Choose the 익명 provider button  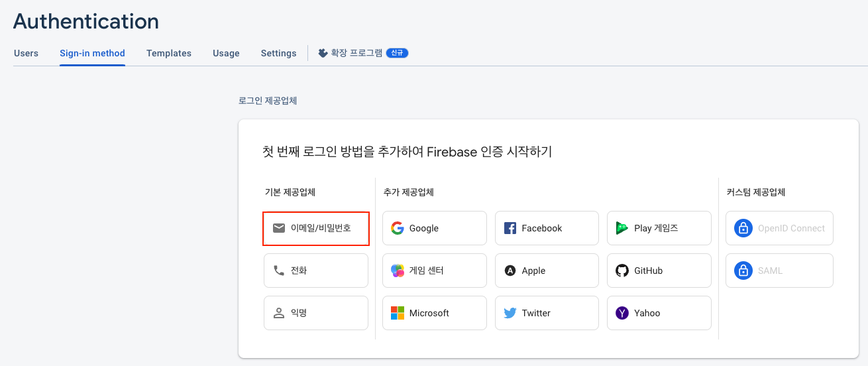coord(316,313)
